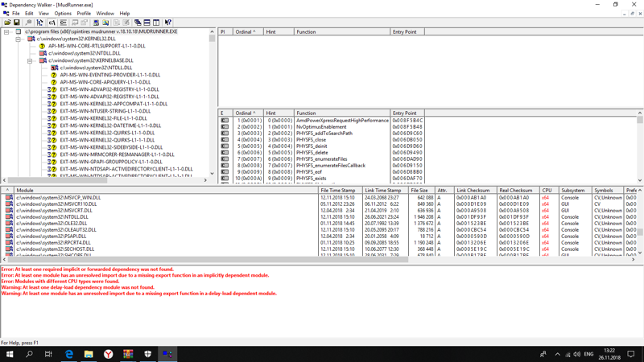Viewport: 644px width, 362px height.
Task: Click the Cascade windows toolbar icon
Action: pyautogui.click(x=138, y=23)
